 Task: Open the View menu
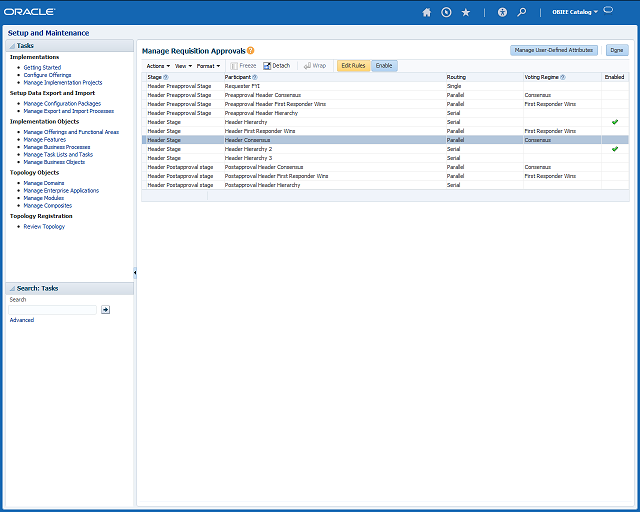183,66
